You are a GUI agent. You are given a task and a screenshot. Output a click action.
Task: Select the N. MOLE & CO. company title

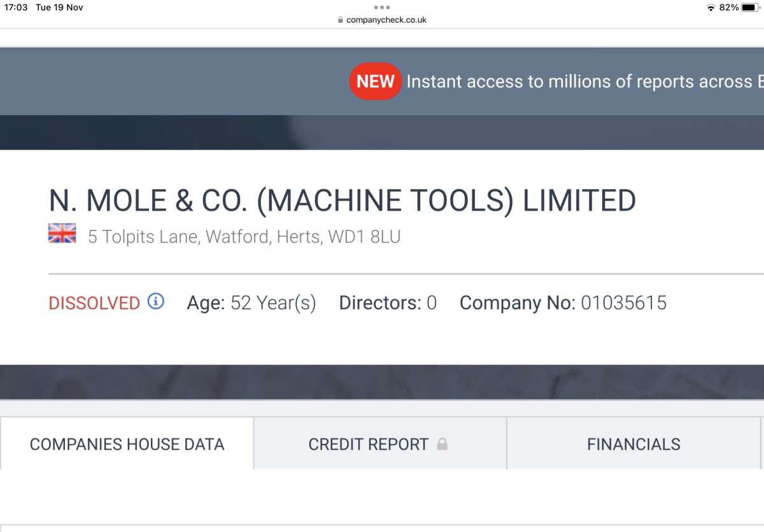point(343,201)
